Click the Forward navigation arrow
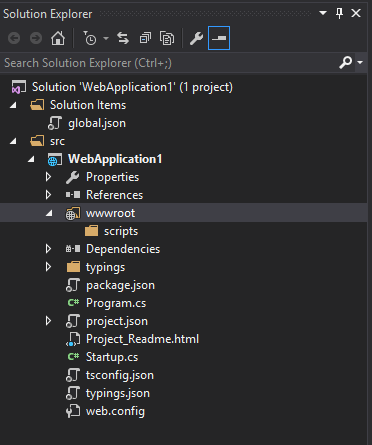The height and width of the screenshot is (445, 372). click(x=36, y=38)
